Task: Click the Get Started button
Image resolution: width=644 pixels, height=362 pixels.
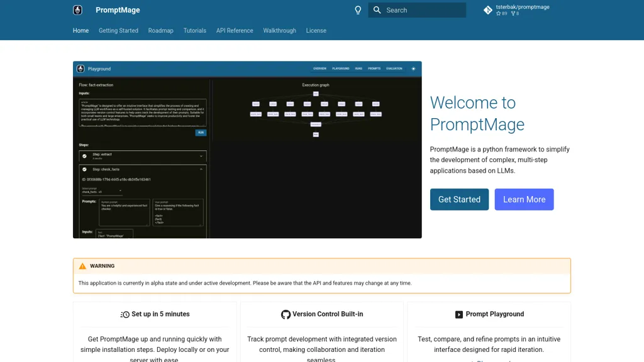Action: (x=459, y=199)
